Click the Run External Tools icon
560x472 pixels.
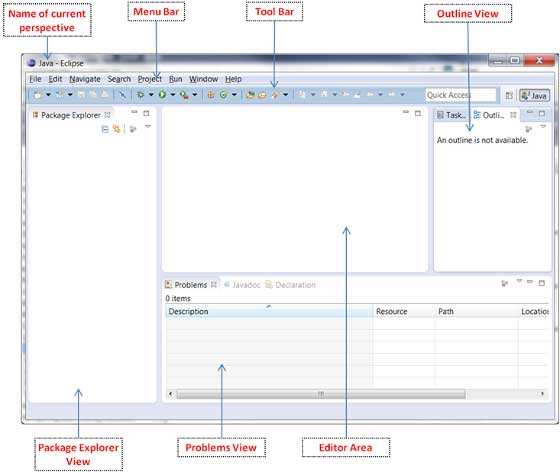click(184, 95)
